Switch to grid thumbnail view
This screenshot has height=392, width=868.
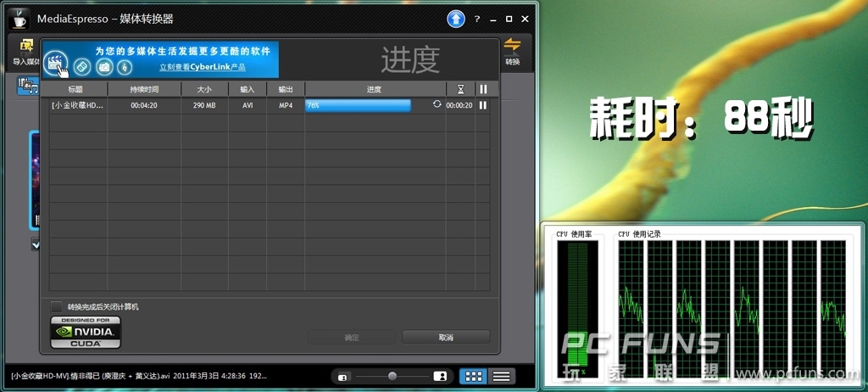[473, 376]
